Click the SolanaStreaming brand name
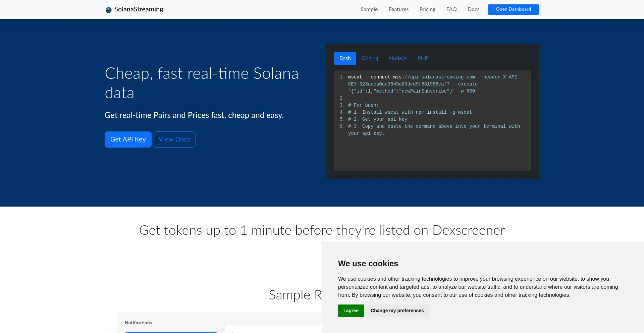This screenshot has height=333, width=644. pos(139,9)
